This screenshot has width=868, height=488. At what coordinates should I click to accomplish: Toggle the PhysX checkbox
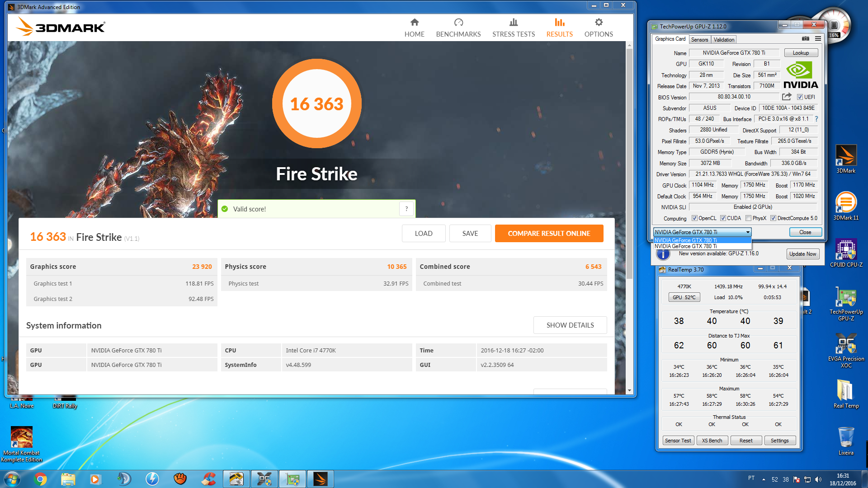[748, 218]
